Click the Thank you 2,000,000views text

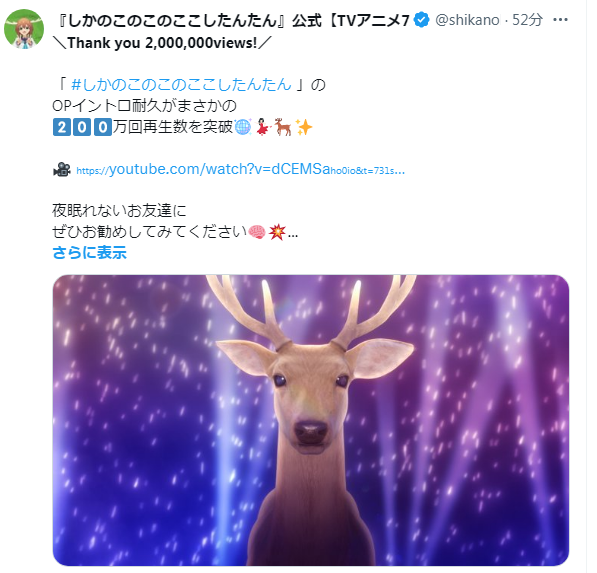[x=162, y=43]
